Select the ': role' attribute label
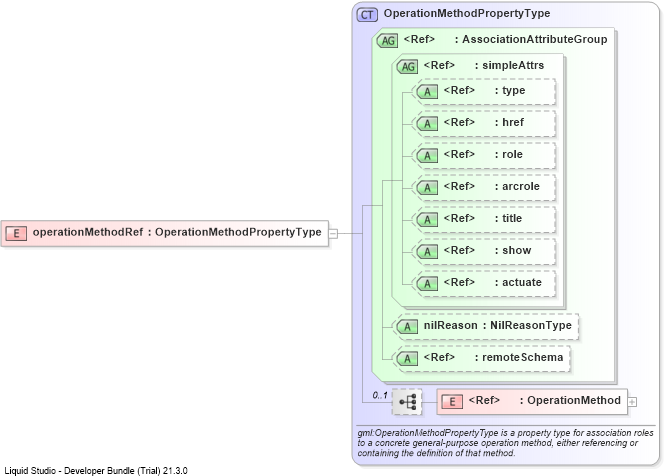Image resolution: width=664 pixels, height=476 pixels. pos(509,154)
